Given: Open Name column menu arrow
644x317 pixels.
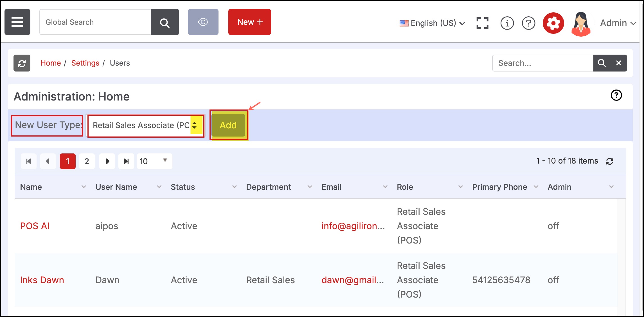Looking at the screenshot, I should 84,187.
